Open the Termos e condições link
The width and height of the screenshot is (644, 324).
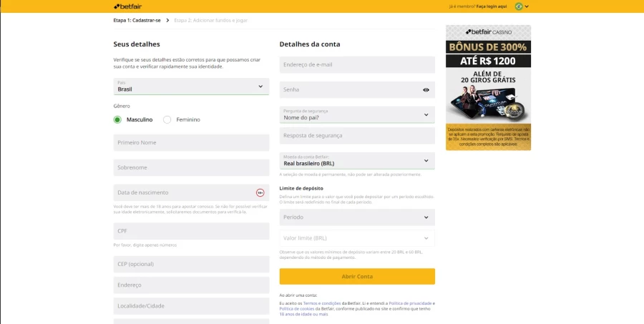(322, 303)
